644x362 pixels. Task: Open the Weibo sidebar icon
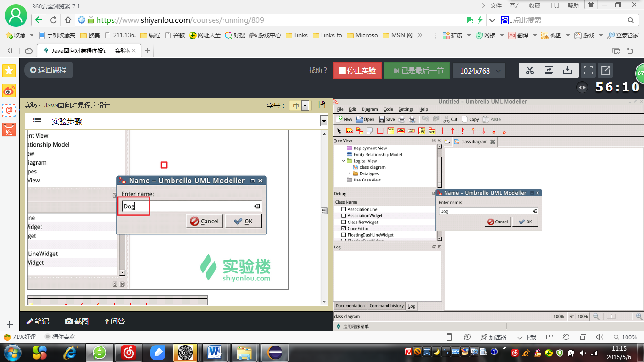tap(9, 90)
